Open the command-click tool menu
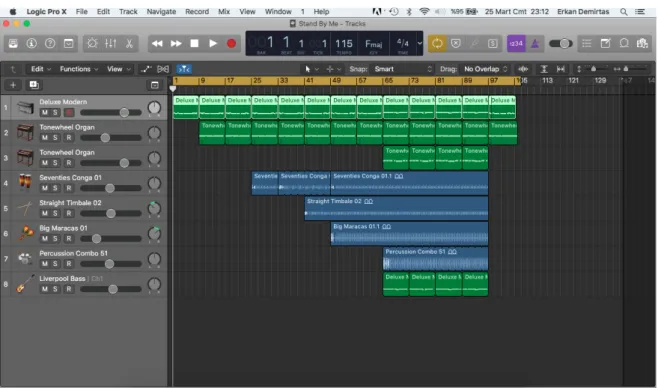The image size is (658, 388). pos(333,69)
